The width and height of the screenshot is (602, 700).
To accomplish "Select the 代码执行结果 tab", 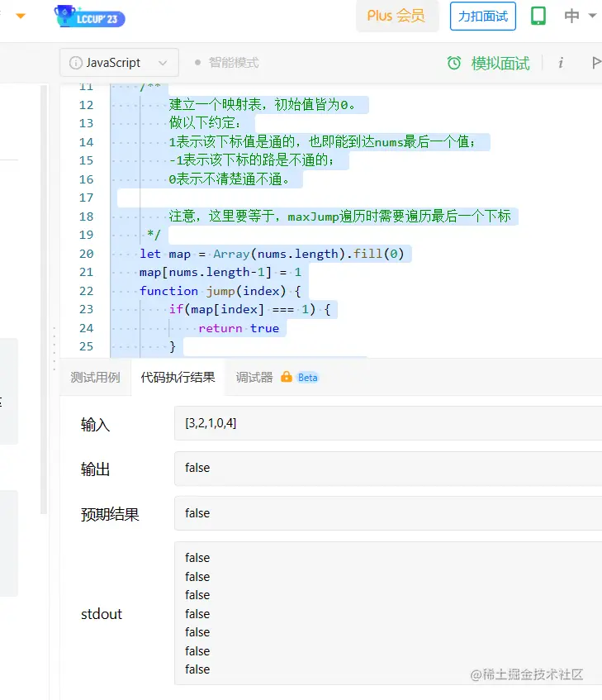I will (x=178, y=378).
